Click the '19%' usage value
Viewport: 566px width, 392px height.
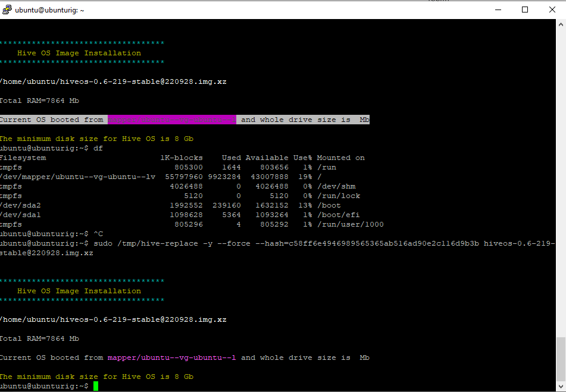tap(305, 177)
